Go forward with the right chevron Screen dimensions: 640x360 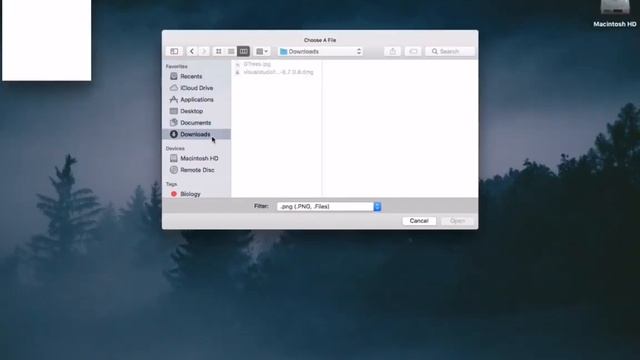point(204,51)
